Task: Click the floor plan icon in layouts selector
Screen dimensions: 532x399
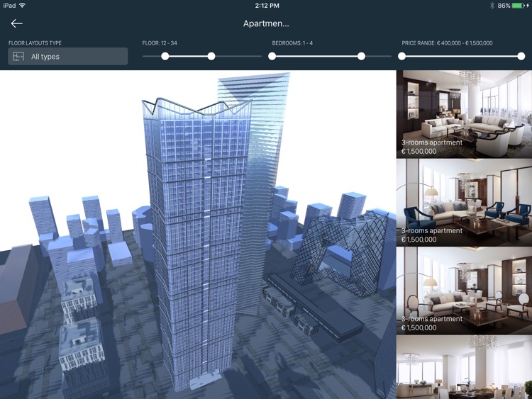Action: [18, 56]
